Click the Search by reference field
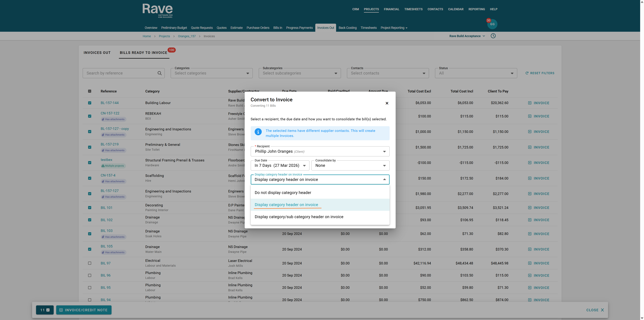644x320 pixels. [x=120, y=73]
